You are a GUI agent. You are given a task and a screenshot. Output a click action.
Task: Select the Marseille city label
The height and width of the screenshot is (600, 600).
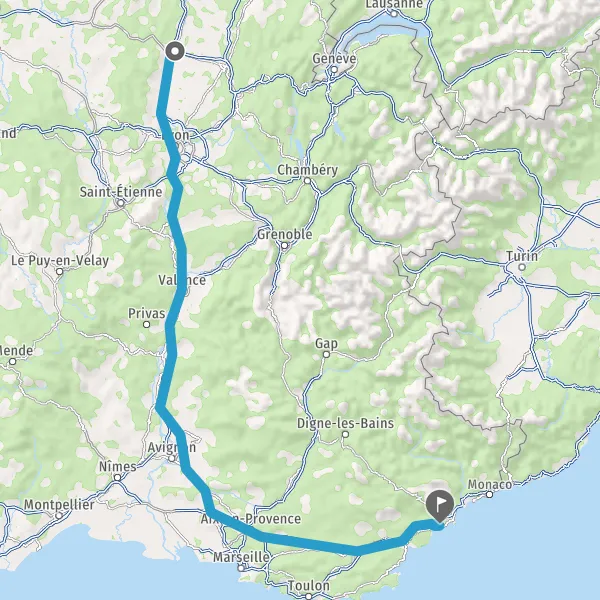click(x=241, y=557)
